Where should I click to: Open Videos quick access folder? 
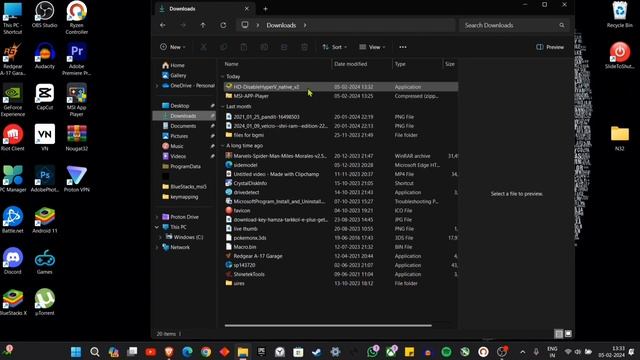(178, 156)
